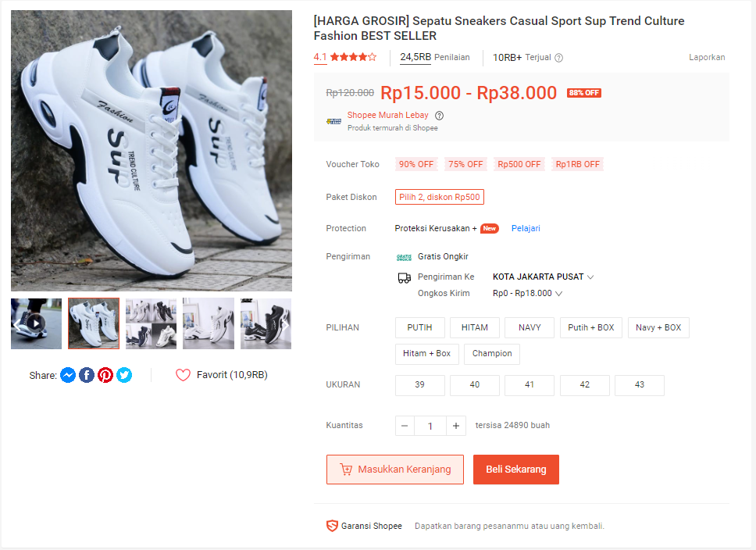The height and width of the screenshot is (550, 756).
Task: Click Masukkan Keranjang button
Action: coord(395,470)
